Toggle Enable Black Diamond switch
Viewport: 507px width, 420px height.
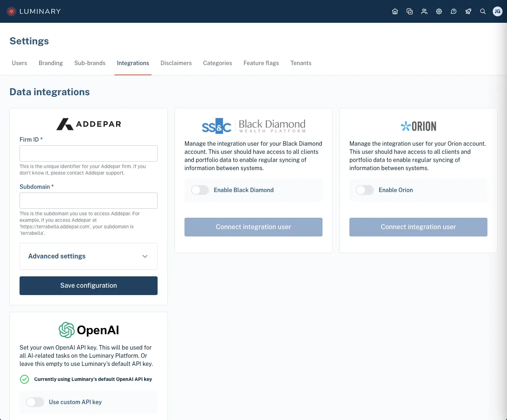click(x=200, y=190)
